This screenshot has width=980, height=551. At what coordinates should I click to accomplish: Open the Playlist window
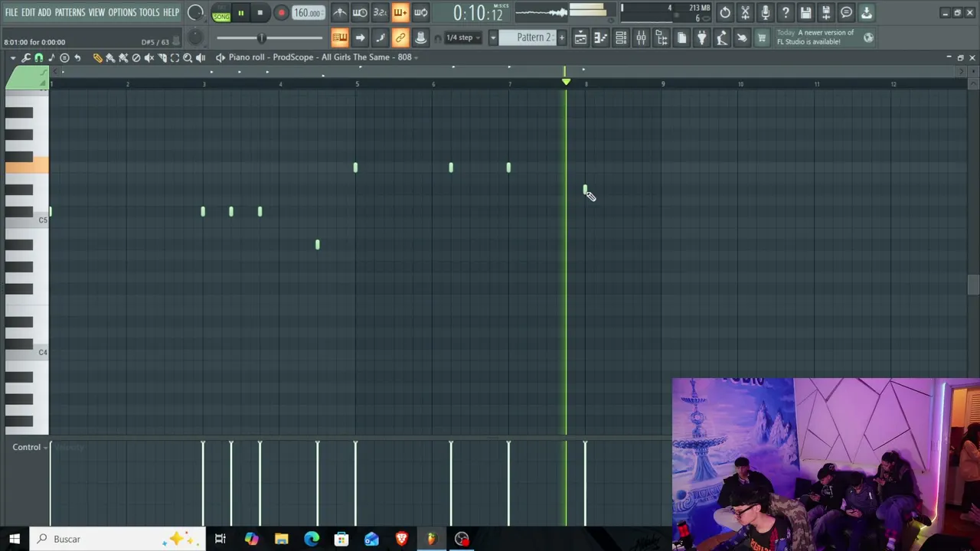point(580,37)
